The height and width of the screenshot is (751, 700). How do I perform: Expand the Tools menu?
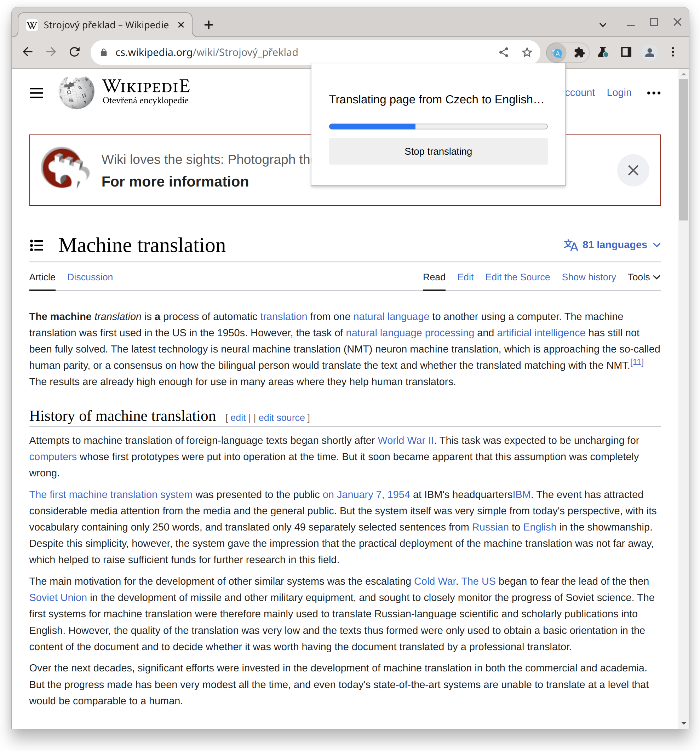click(643, 277)
